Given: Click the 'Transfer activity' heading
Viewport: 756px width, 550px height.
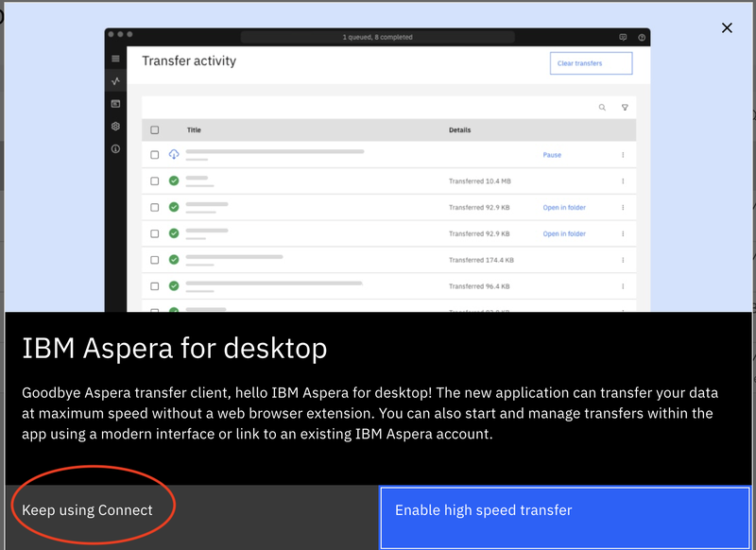Looking at the screenshot, I should tap(189, 61).
